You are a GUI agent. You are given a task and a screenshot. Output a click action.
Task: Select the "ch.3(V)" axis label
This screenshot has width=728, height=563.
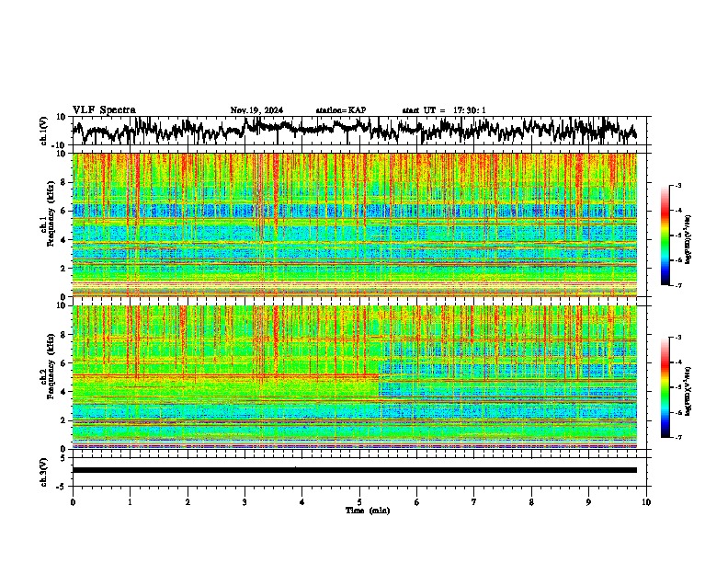coord(44,473)
